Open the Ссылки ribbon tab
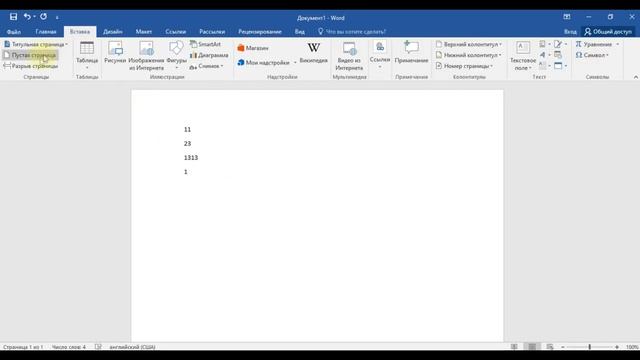 (x=176, y=31)
